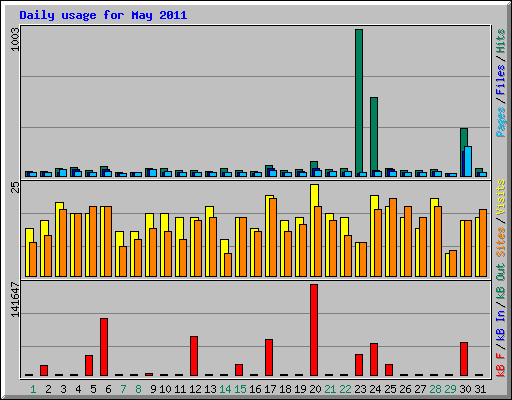Click the orange sites bar for day 29
The height and width of the screenshot is (400, 512).
click(x=453, y=263)
